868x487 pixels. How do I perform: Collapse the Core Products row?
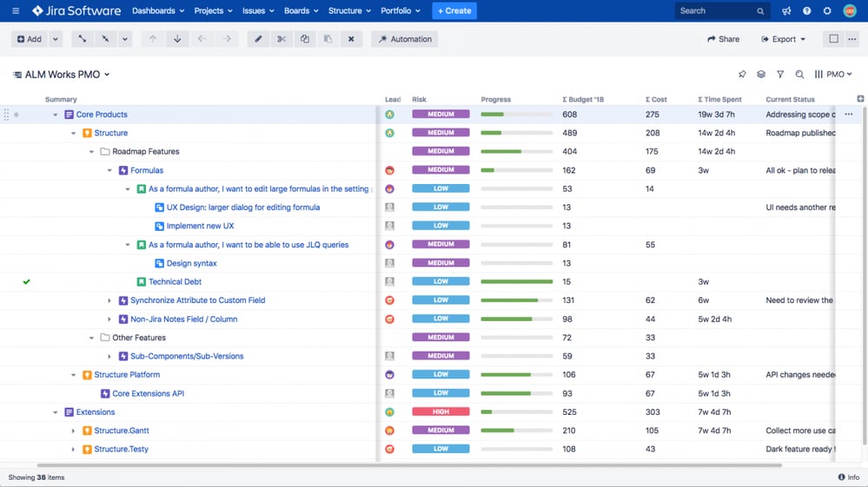pos(56,115)
